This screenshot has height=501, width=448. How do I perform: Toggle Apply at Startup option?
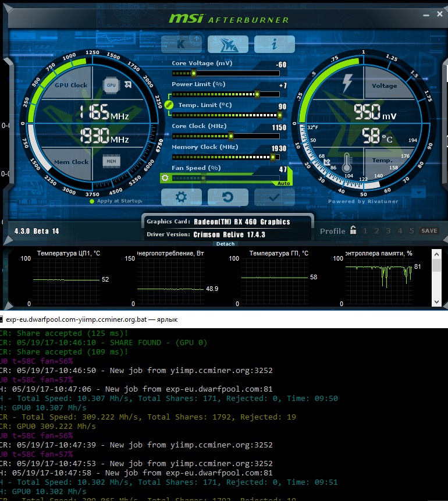tap(116, 201)
